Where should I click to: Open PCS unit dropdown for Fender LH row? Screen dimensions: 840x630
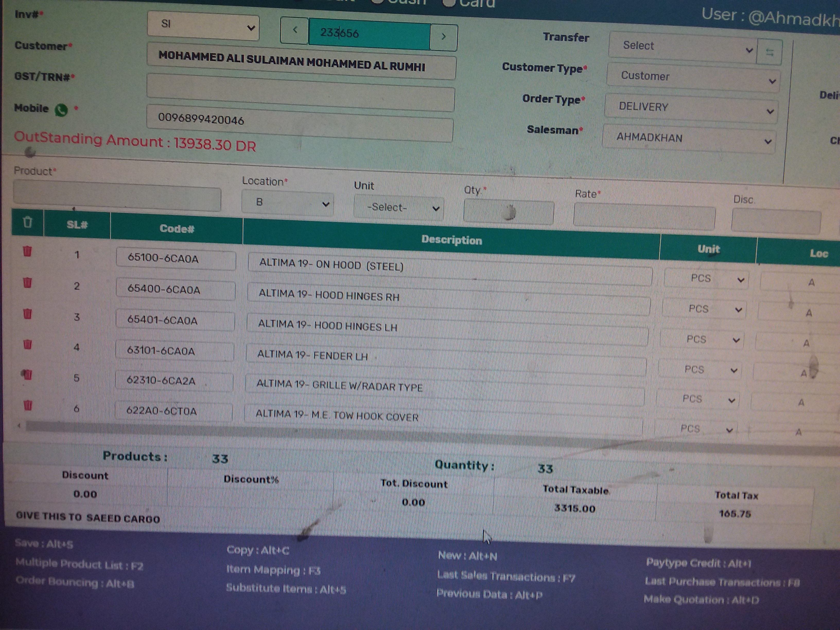700,370
